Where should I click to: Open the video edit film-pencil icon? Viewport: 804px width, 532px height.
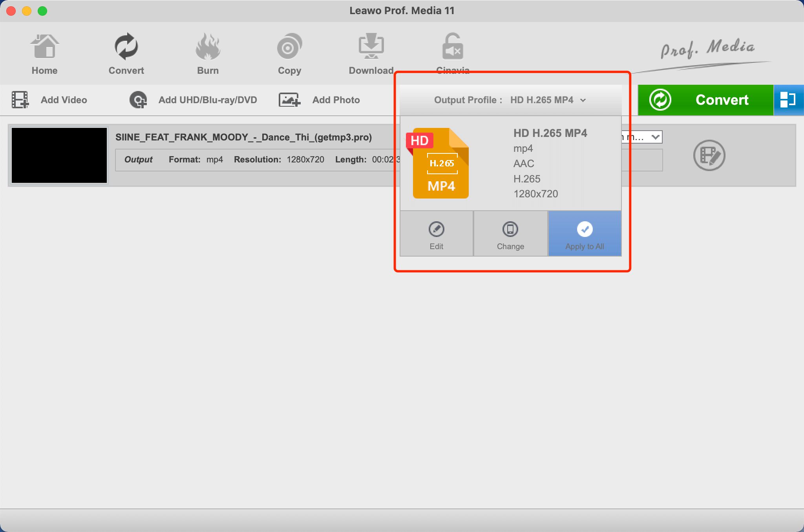coord(709,155)
